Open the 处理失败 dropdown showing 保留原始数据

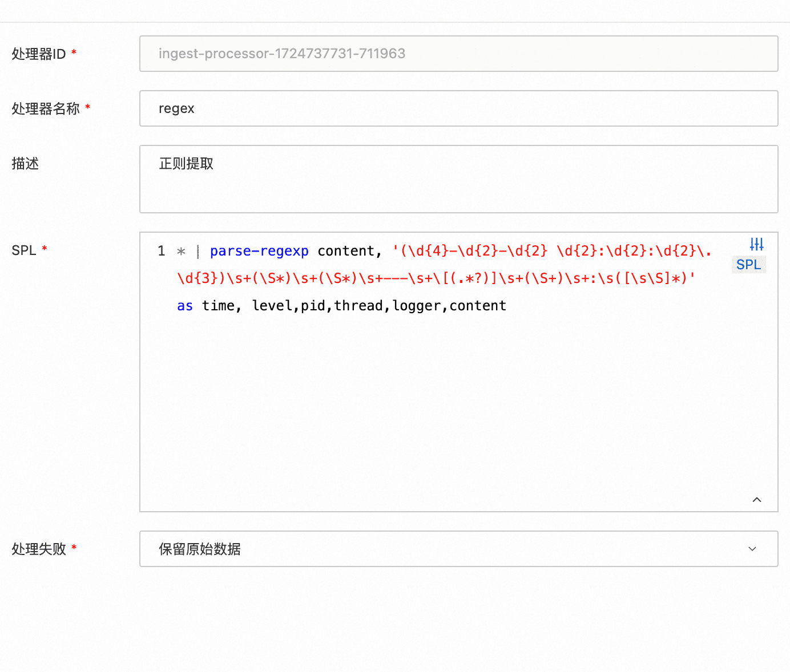click(x=445, y=549)
